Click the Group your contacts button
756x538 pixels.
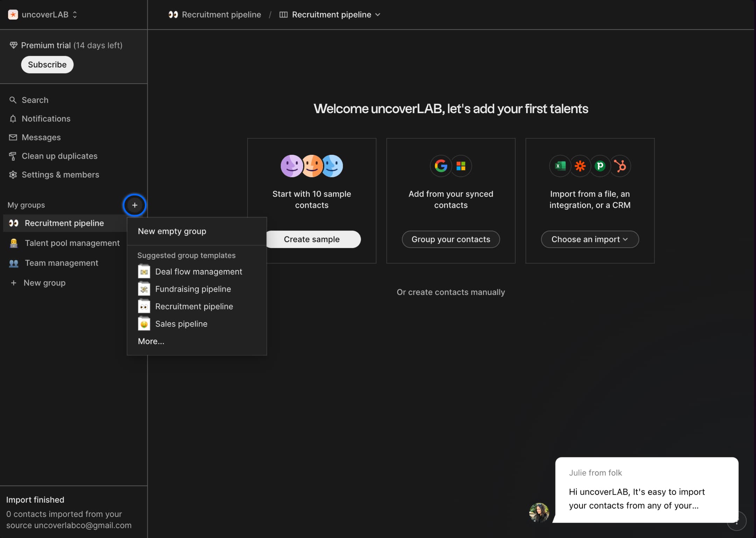tap(451, 239)
